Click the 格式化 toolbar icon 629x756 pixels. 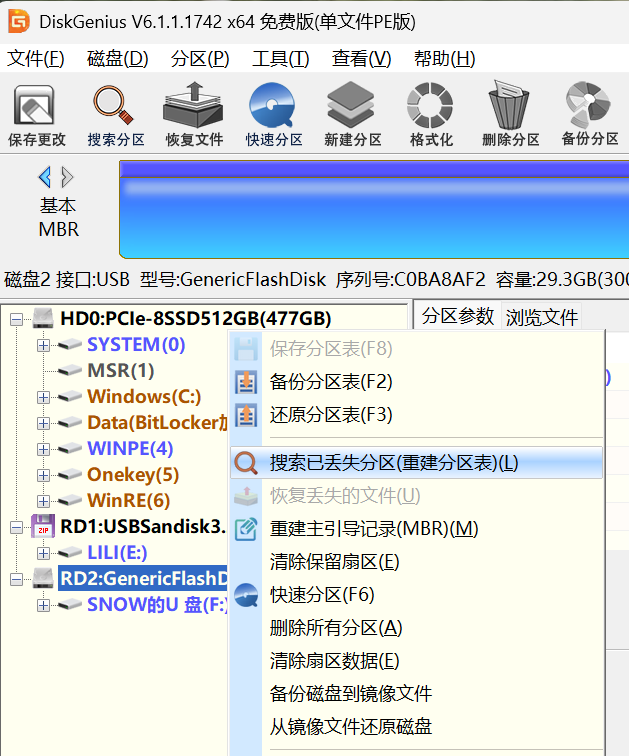tap(430, 106)
